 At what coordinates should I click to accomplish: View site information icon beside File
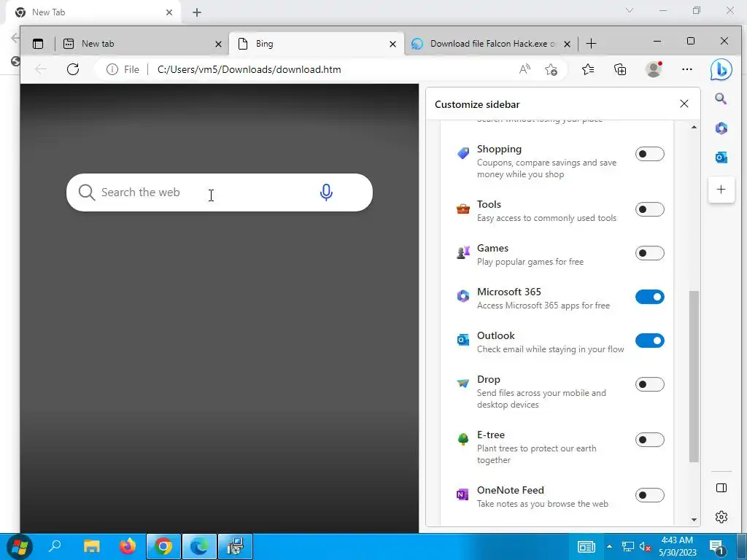tap(112, 69)
